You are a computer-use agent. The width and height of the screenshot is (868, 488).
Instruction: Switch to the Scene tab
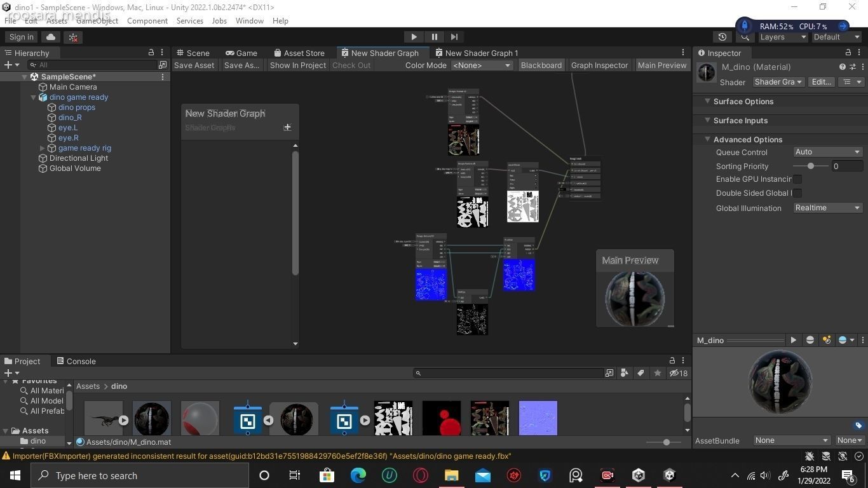[193, 53]
